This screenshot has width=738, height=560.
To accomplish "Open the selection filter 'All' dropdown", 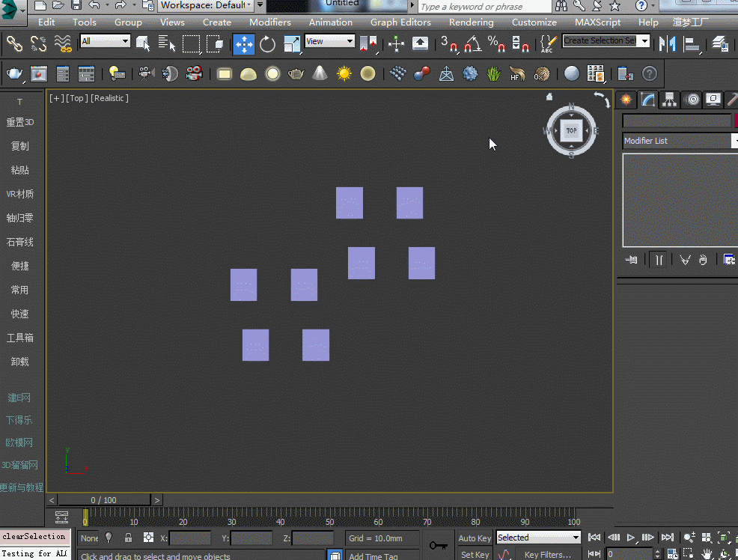I will (106, 41).
